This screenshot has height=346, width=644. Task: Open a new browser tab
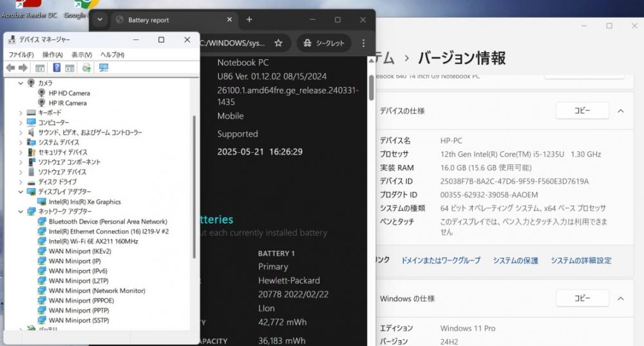pos(249,19)
